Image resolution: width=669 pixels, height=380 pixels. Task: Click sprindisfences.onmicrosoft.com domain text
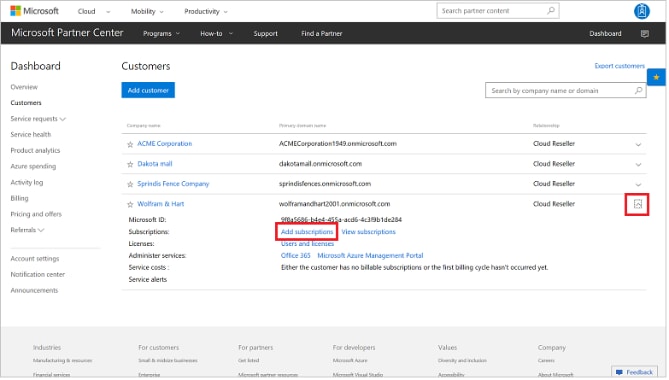(326, 184)
